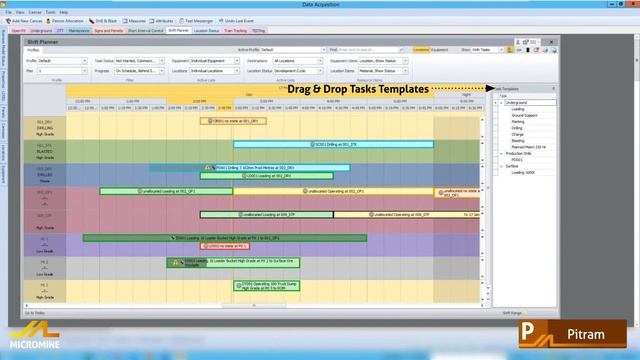Open the Help menu

(64, 12)
